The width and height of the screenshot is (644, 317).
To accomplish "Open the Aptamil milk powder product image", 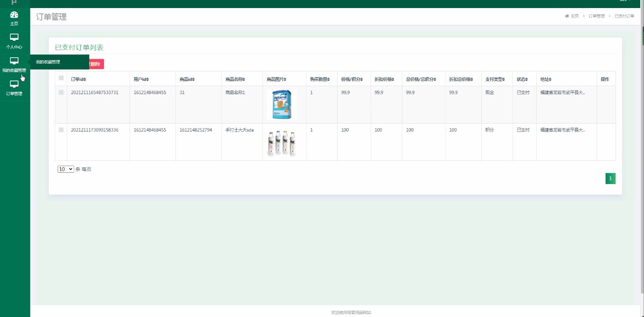I will point(282,105).
